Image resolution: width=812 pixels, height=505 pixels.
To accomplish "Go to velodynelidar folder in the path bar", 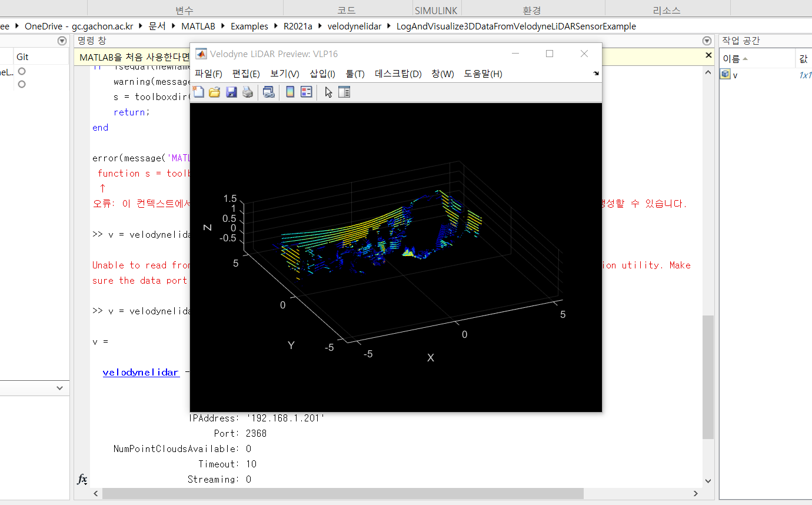I will (354, 26).
